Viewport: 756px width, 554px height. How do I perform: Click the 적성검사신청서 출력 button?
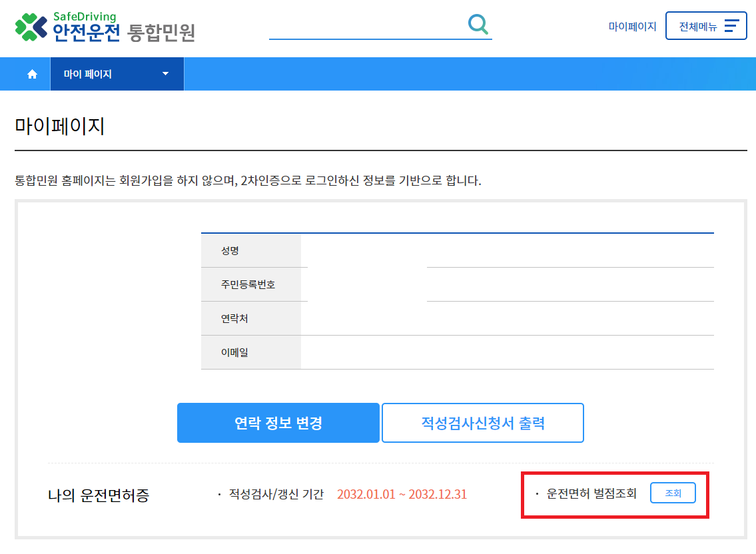[x=482, y=423]
